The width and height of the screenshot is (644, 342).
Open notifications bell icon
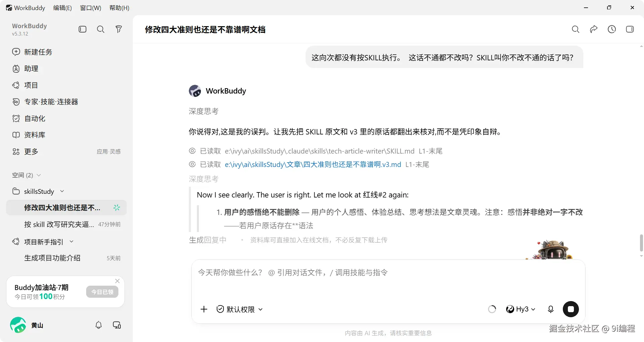[x=99, y=325]
